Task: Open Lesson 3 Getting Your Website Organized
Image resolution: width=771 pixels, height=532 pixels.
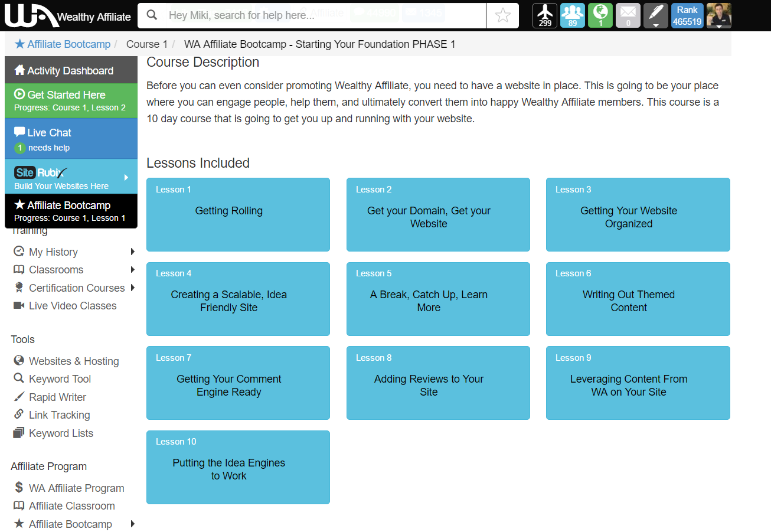Action: click(638, 214)
